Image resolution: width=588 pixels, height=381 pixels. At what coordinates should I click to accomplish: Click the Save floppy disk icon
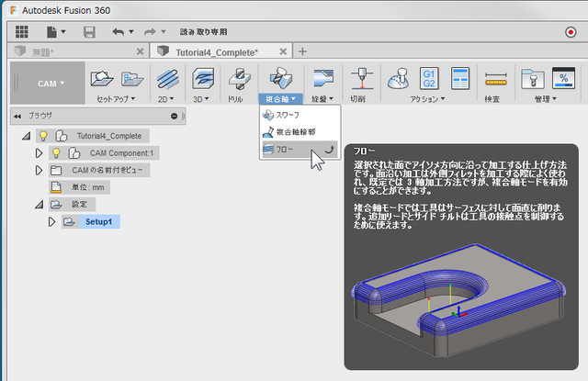click(89, 32)
